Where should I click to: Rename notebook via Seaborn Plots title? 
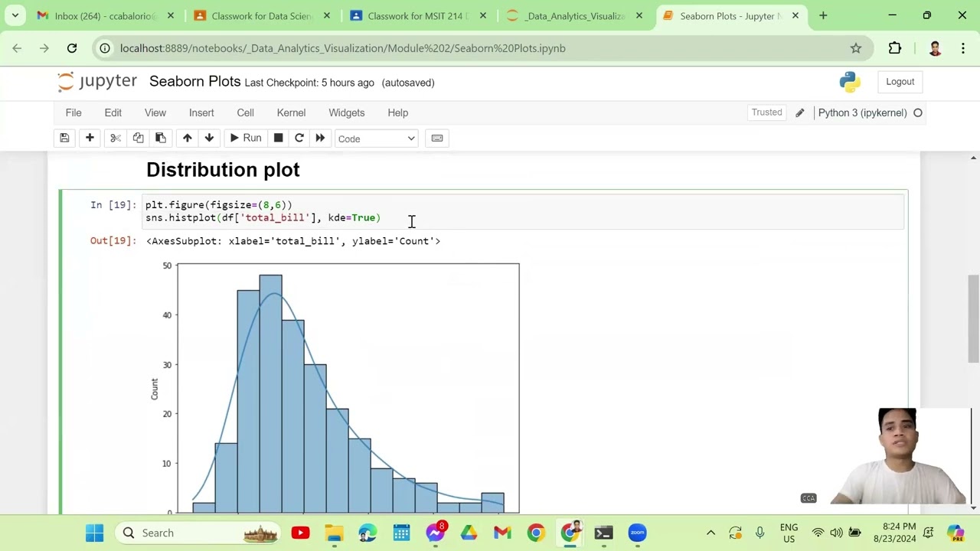click(x=194, y=82)
